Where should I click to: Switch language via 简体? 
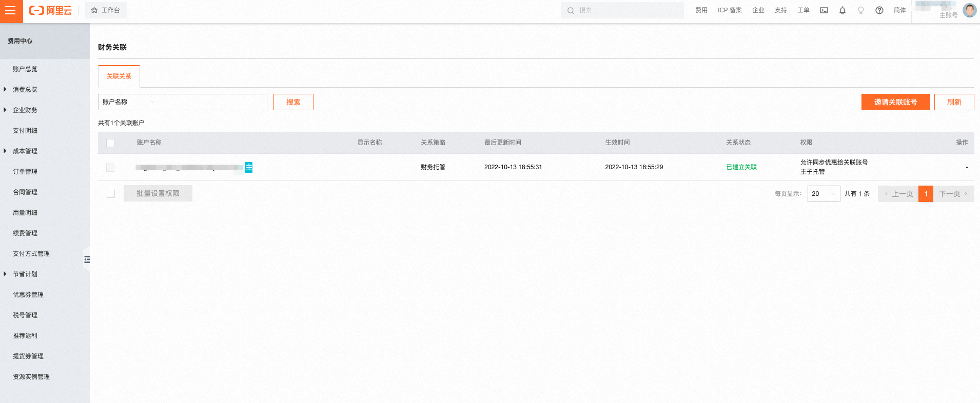[x=900, y=10]
